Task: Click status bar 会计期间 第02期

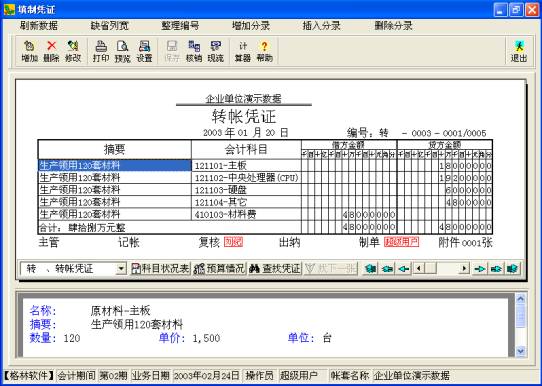Action: click(92, 375)
